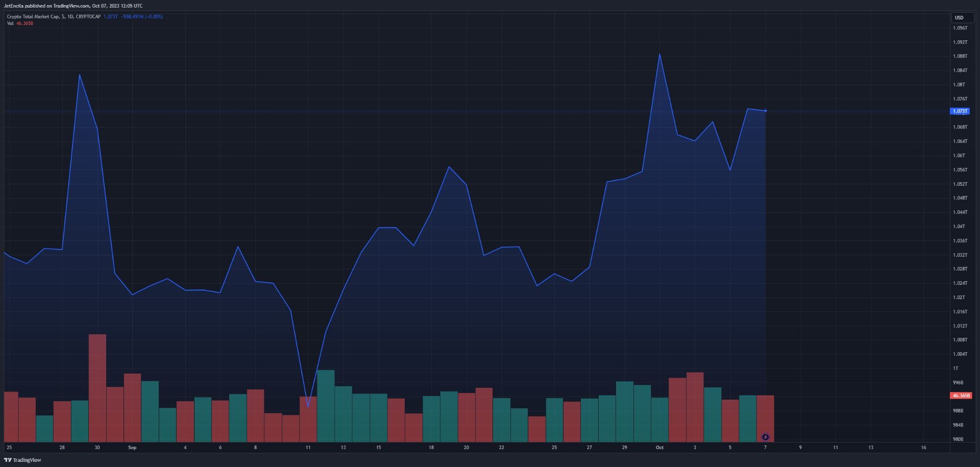This screenshot has width=980, height=467.
Task: Click the red 46.365B volume label
Action: (961, 396)
